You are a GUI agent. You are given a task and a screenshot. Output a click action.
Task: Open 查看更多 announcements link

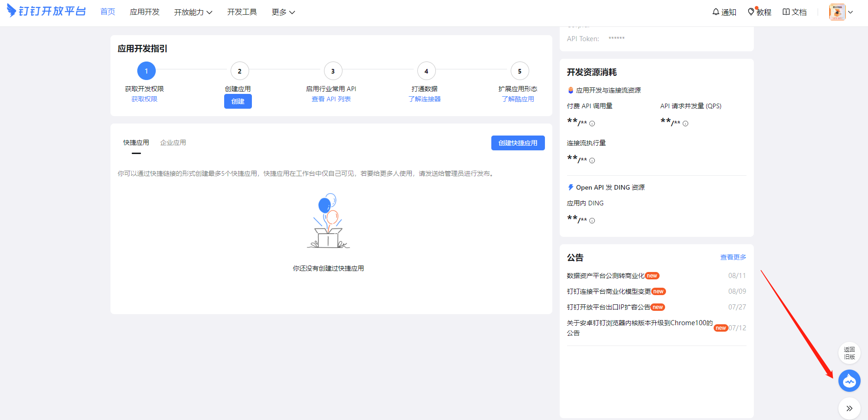(x=733, y=257)
